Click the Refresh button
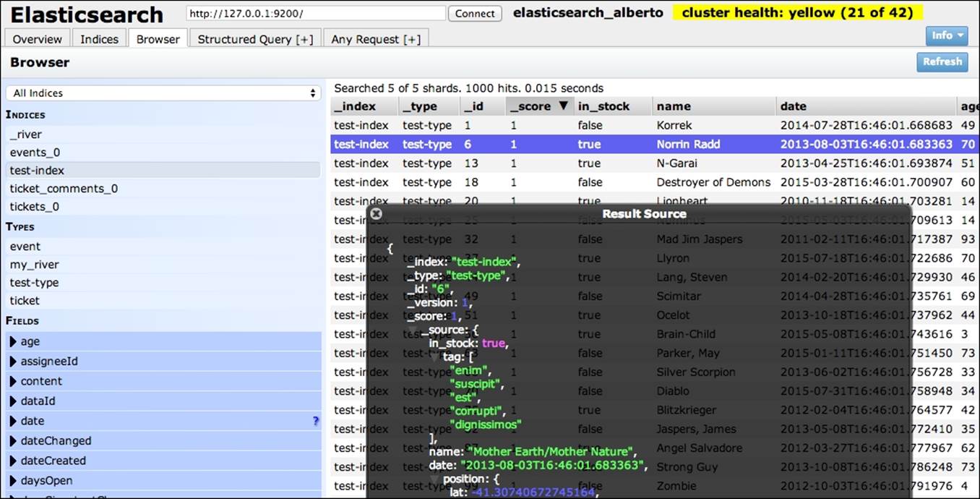 (942, 61)
